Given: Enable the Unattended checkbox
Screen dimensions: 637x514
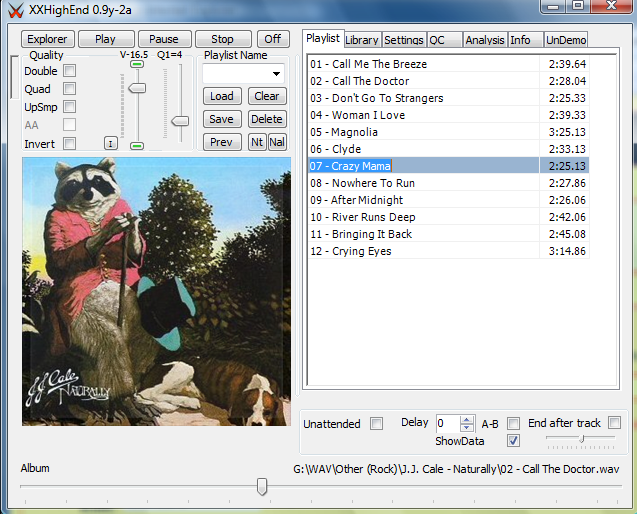Looking at the screenshot, I should 377,424.
